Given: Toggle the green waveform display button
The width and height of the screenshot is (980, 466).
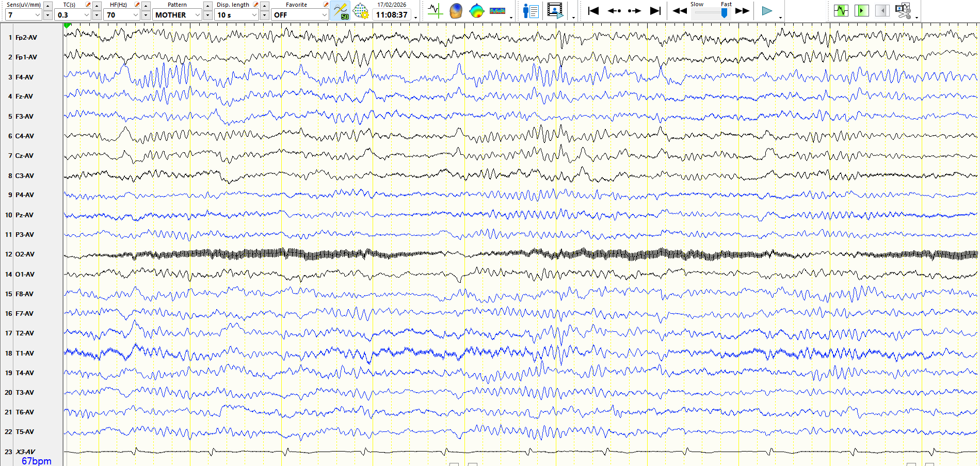Looking at the screenshot, I should (841, 11).
